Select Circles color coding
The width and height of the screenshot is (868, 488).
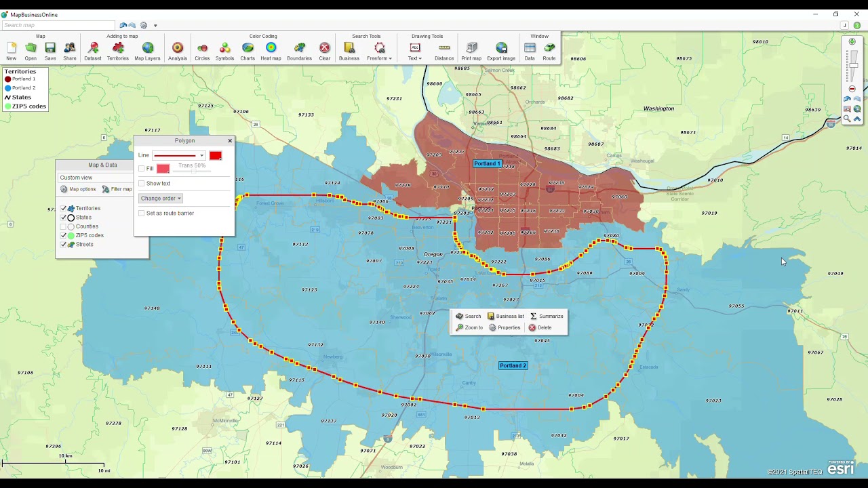point(202,51)
